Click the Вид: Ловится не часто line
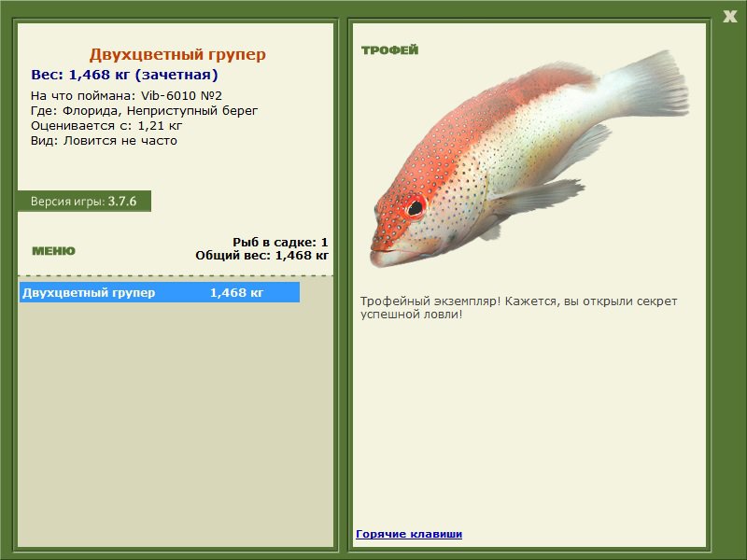Viewport: 747px width, 560px height. click(x=104, y=141)
